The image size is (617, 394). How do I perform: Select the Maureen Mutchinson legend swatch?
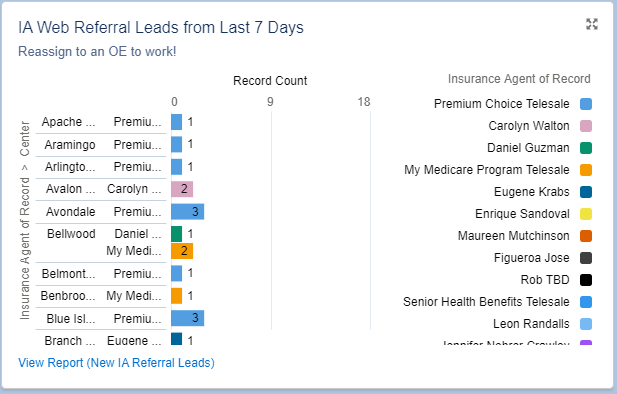click(586, 236)
